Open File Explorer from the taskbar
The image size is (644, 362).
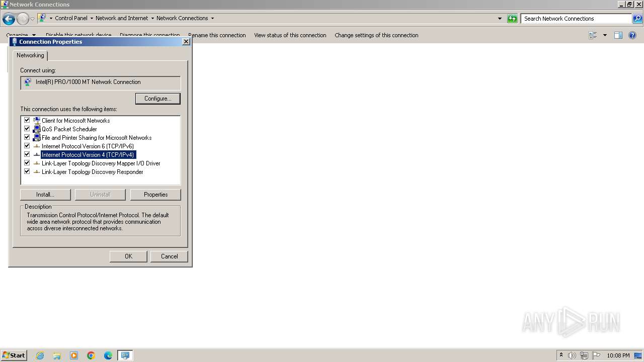(57, 355)
